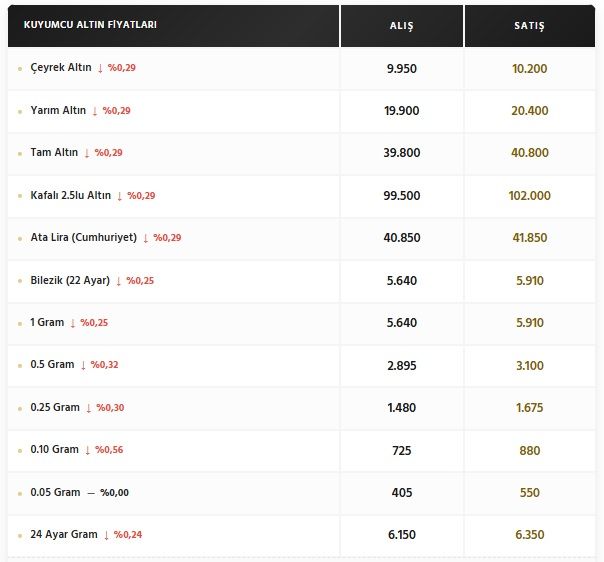Image resolution: width=604 pixels, height=562 pixels.
Task: Select the Tam Altın row label
Action: pyautogui.click(x=54, y=153)
